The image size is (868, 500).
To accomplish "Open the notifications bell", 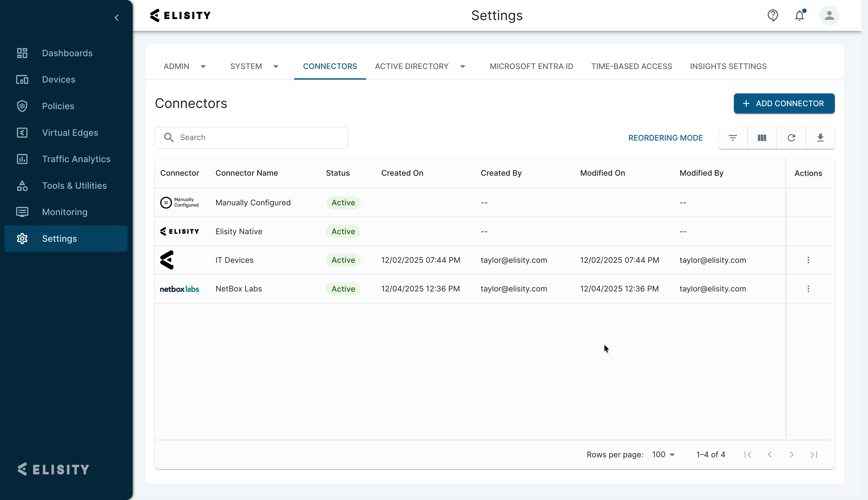I will click(800, 16).
